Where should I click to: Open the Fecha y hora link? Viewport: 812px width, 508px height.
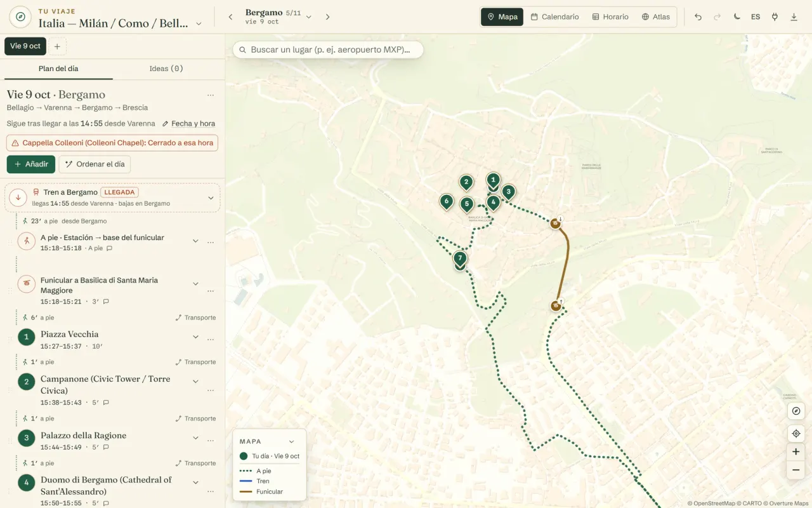click(188, 124)
